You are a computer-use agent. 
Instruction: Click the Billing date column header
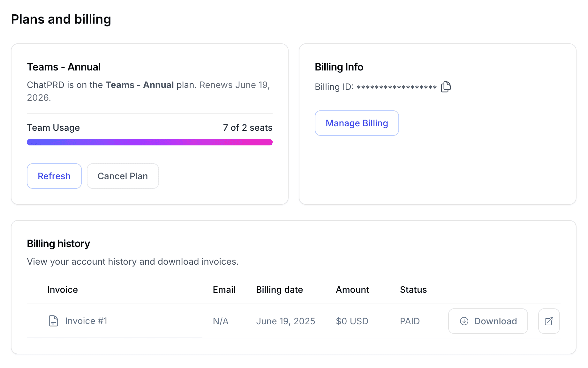279,290
